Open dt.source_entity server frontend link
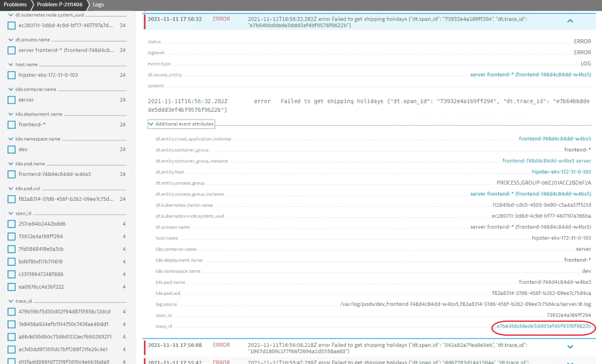 point(530,75)
